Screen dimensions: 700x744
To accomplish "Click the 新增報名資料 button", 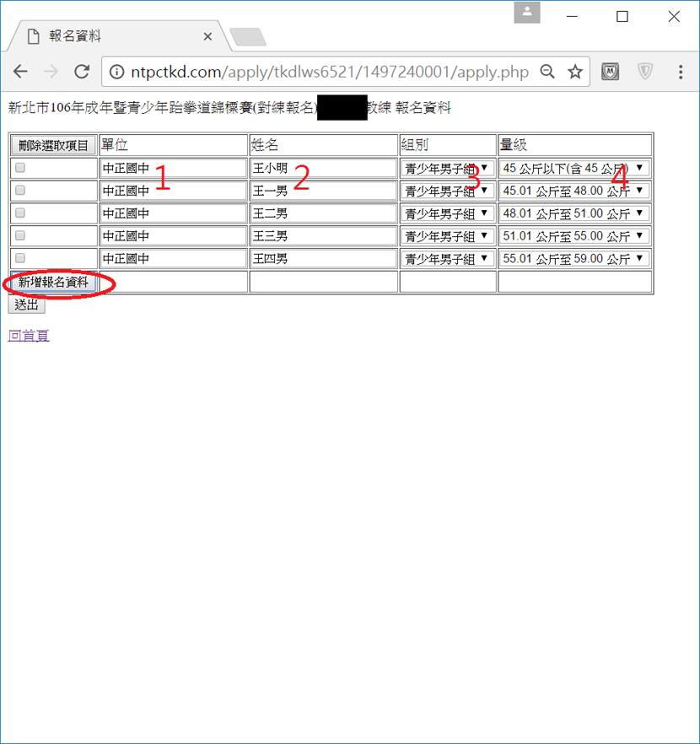I will pyautogui.click(x=53, y=283).
